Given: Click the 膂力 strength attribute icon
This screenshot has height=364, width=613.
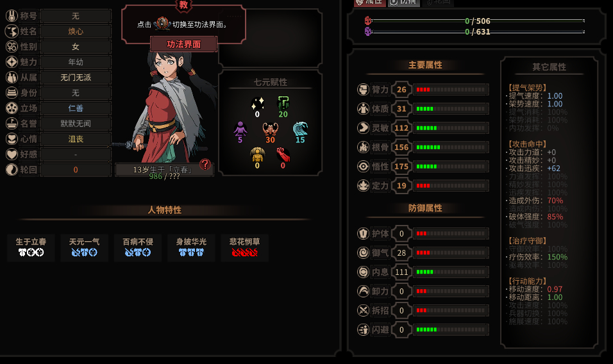Looking at the screenshot, I should (363, 90).
